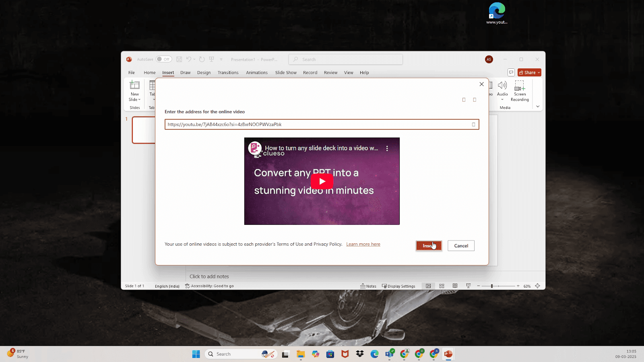Expand the Share dropdown

[x=539, y=73]
